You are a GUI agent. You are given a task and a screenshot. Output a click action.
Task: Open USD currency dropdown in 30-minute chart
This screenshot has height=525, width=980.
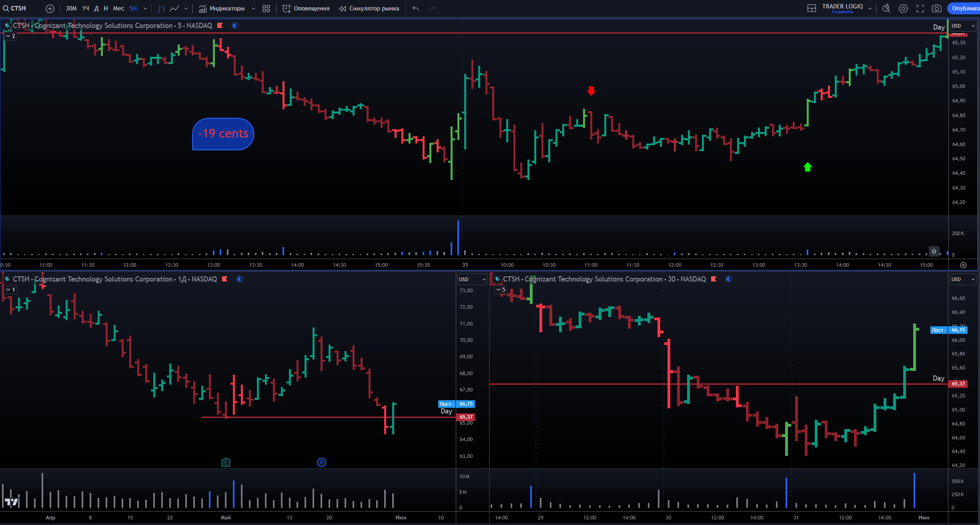[963, 279]
